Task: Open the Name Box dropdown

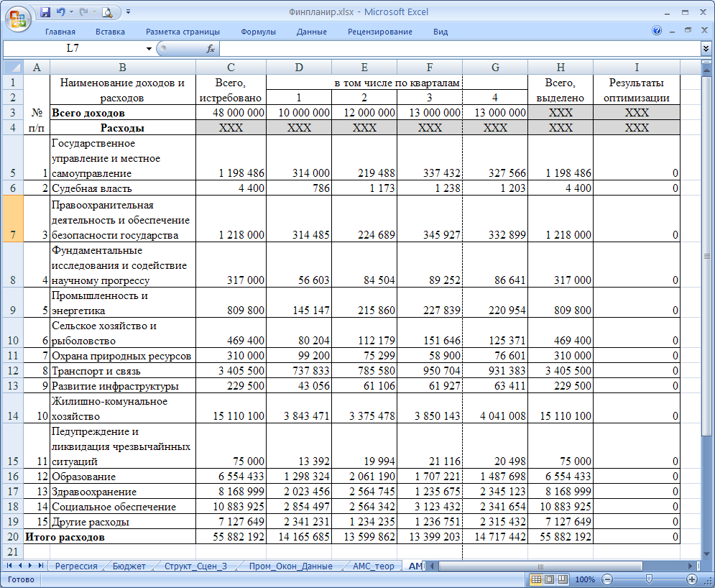Action: 149,48
